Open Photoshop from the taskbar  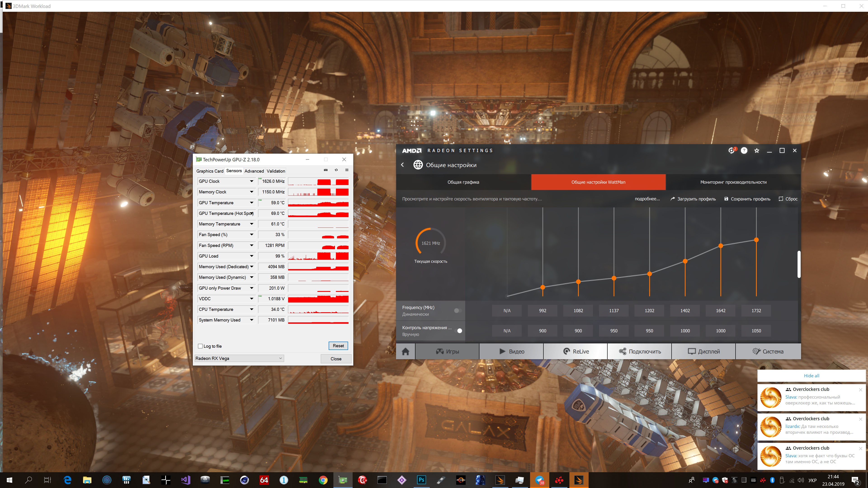point(421,480)
